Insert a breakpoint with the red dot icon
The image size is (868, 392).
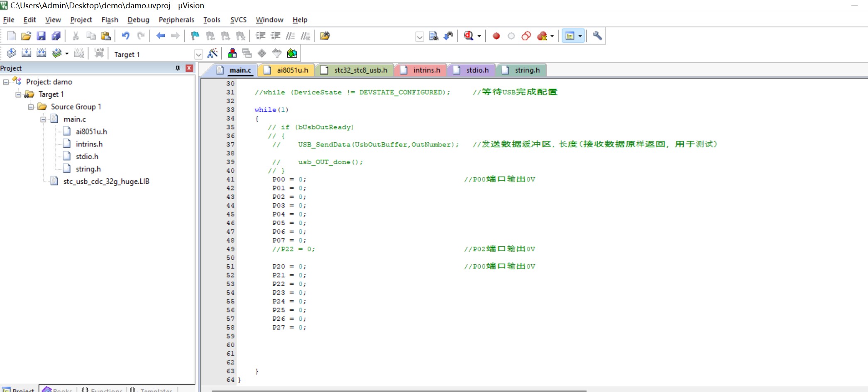tap(496, 36)
